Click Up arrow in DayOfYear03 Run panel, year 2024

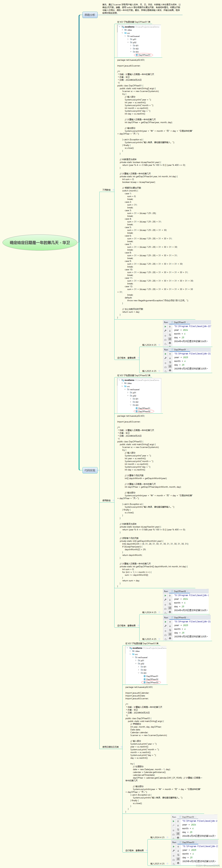178,821
